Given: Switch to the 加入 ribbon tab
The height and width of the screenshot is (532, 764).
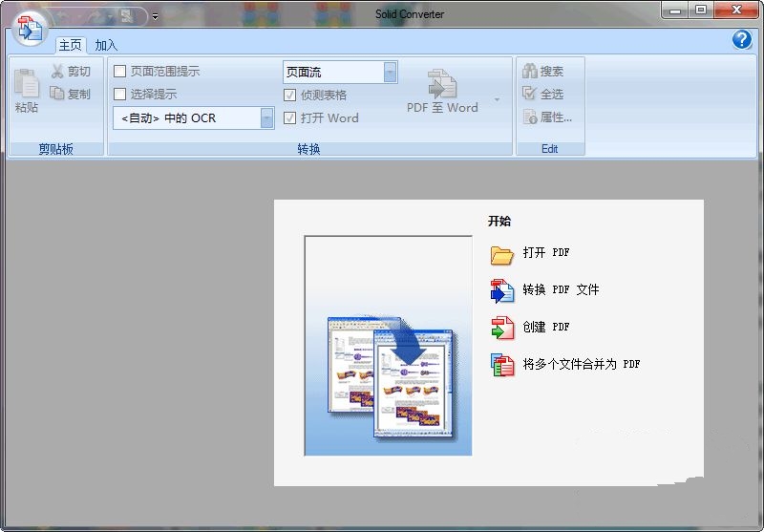Looking at the screenshot, I should click(x=106, y=45).
